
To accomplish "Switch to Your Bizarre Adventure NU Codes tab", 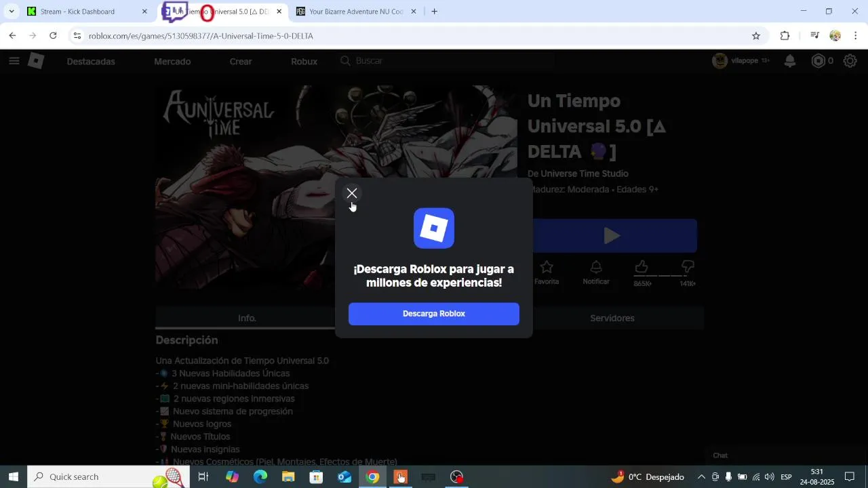I will point(356,12).
